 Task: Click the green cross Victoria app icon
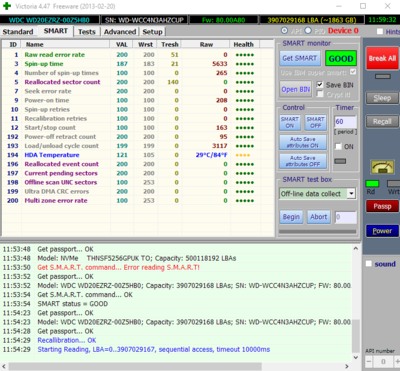click(x=7, y=6)
